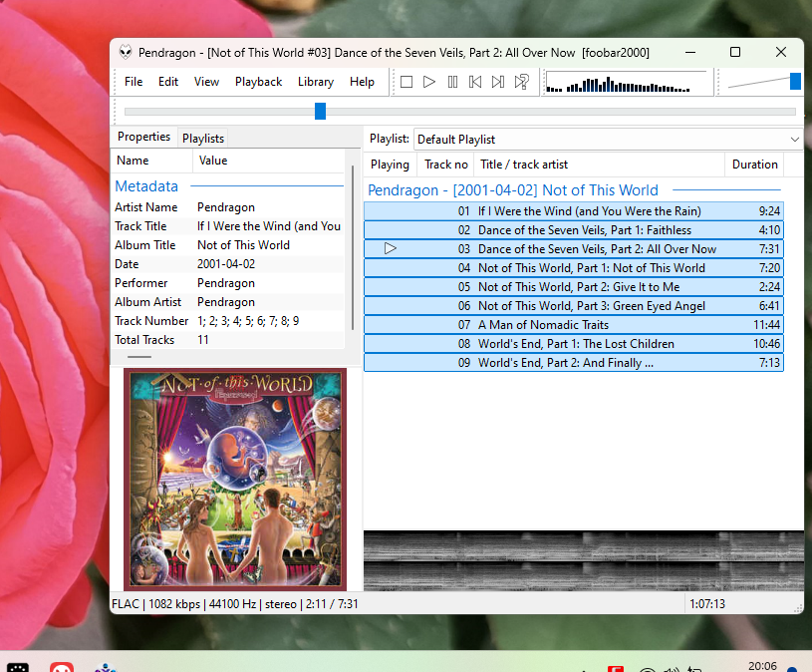
Task: Click the Album Artist property row
Action: [228, 302]
